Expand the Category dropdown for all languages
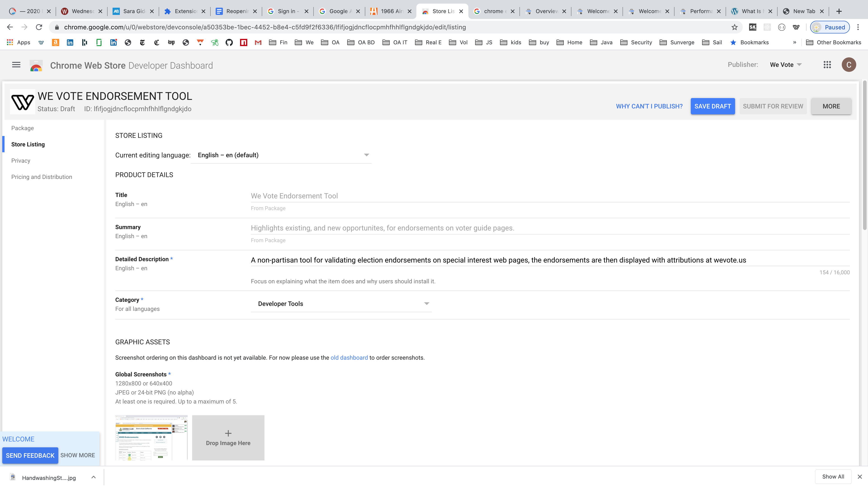868x488 pixels. click(427, 303)
